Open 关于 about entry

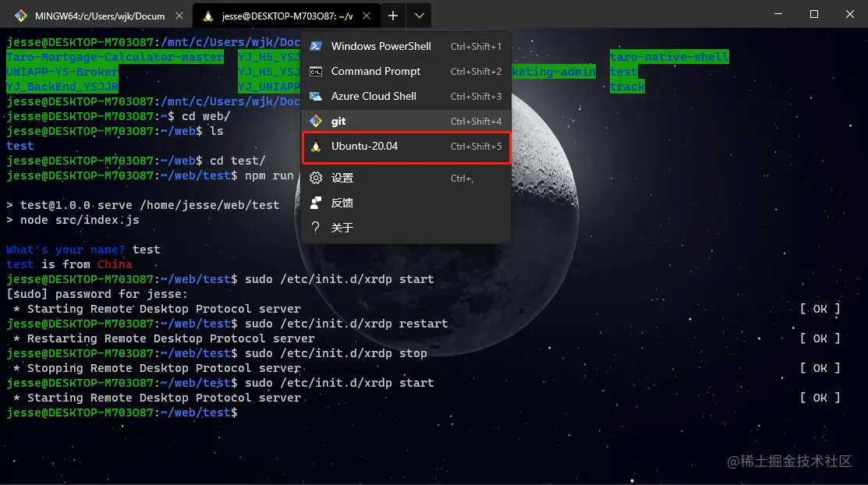click(x=406, y=228)
